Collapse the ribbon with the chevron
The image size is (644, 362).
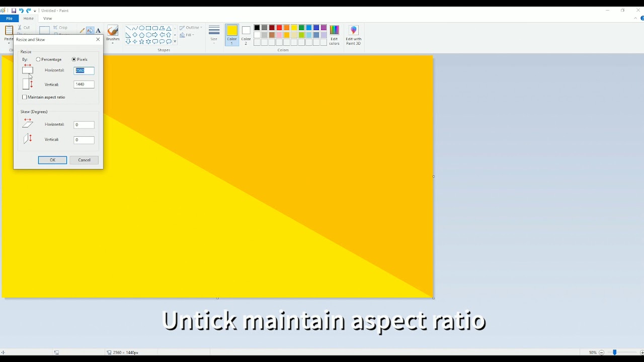pos(636,19)
